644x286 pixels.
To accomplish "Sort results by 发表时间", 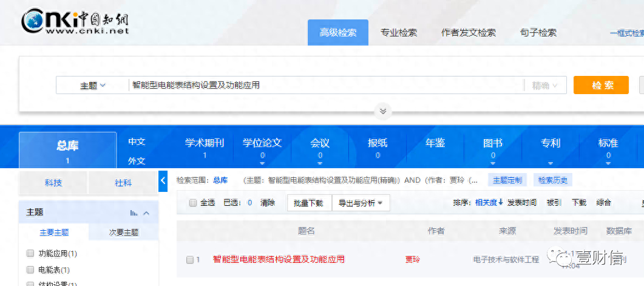I will coord(522,202).
